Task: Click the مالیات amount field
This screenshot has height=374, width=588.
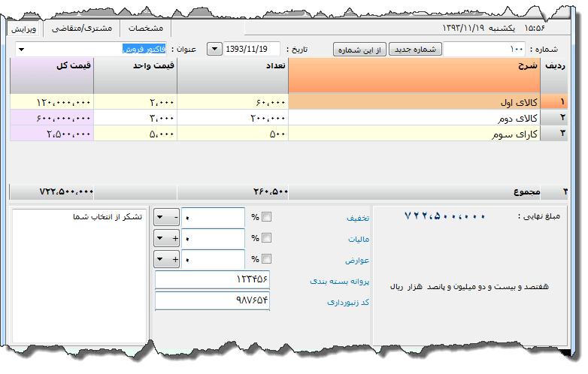Action: [213, 238]
